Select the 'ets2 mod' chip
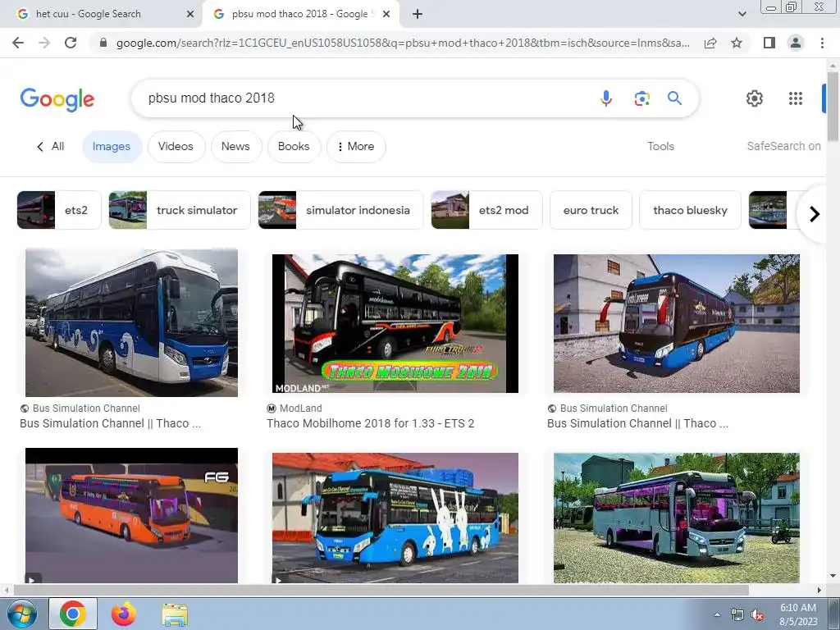Image resolution: width=840 pixels, height=630 pixels. click(x=486, y=210)
